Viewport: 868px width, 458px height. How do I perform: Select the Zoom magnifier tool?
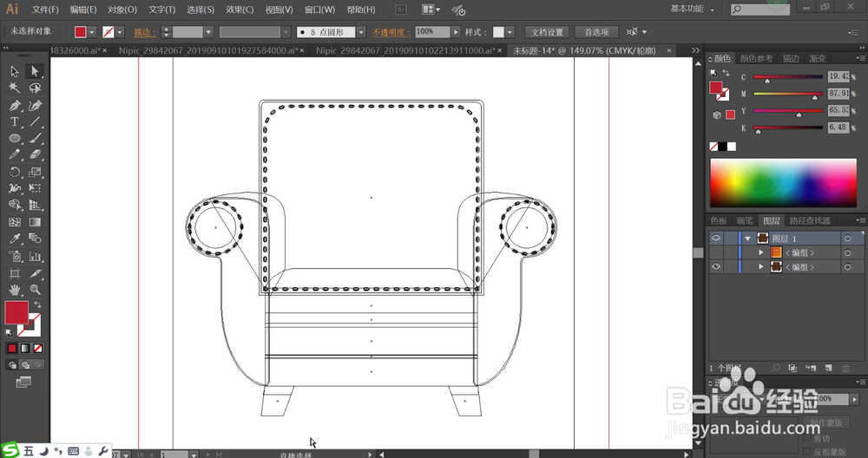tap(35, 290)
